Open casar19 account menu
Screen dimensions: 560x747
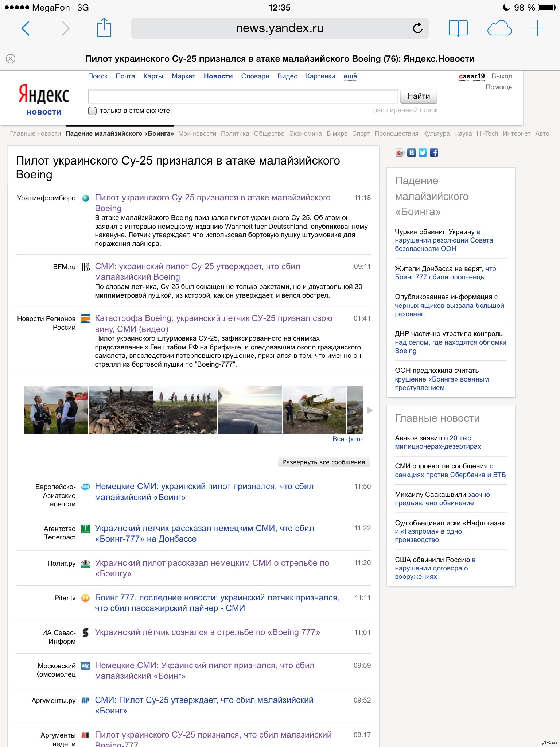pyautogui.click(x=472, y=76)
